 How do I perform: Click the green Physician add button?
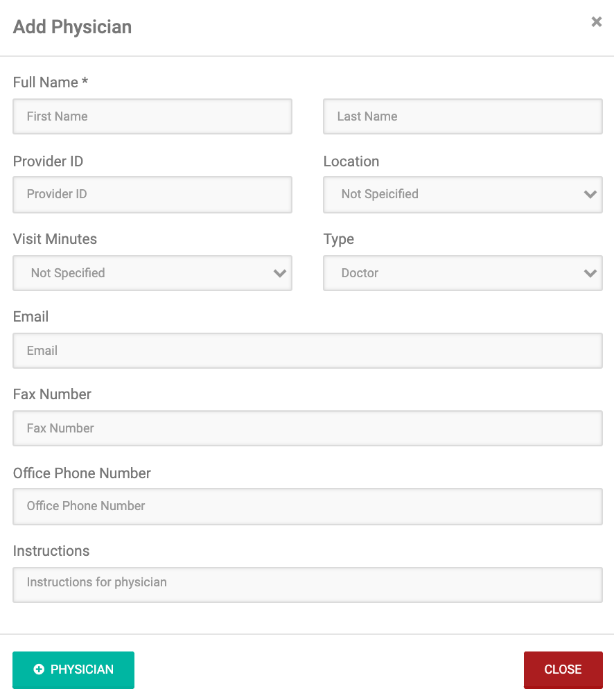(73, 670)
